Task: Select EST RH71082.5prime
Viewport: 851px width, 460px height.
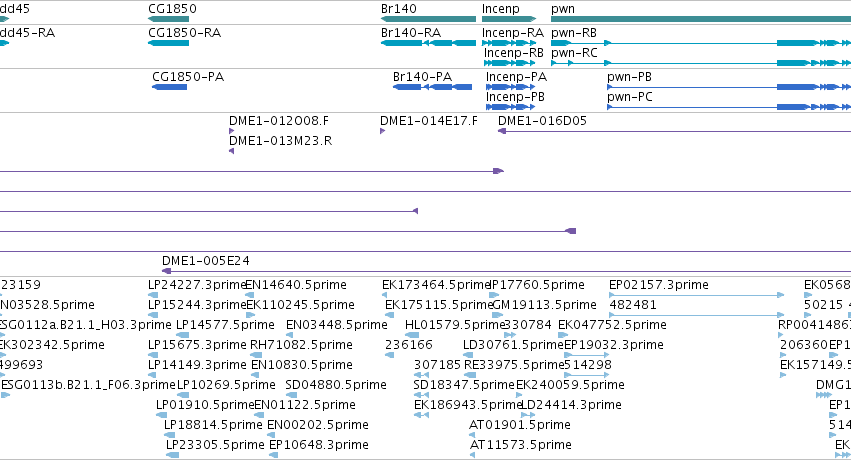Action: pyautogui.click(x=301, y=345)
